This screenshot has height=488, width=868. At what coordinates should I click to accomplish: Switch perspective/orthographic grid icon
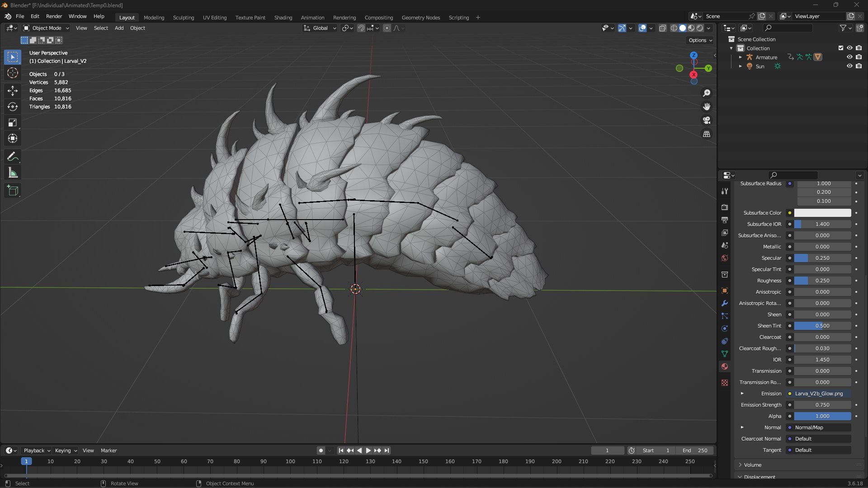(x=707, y=134)
